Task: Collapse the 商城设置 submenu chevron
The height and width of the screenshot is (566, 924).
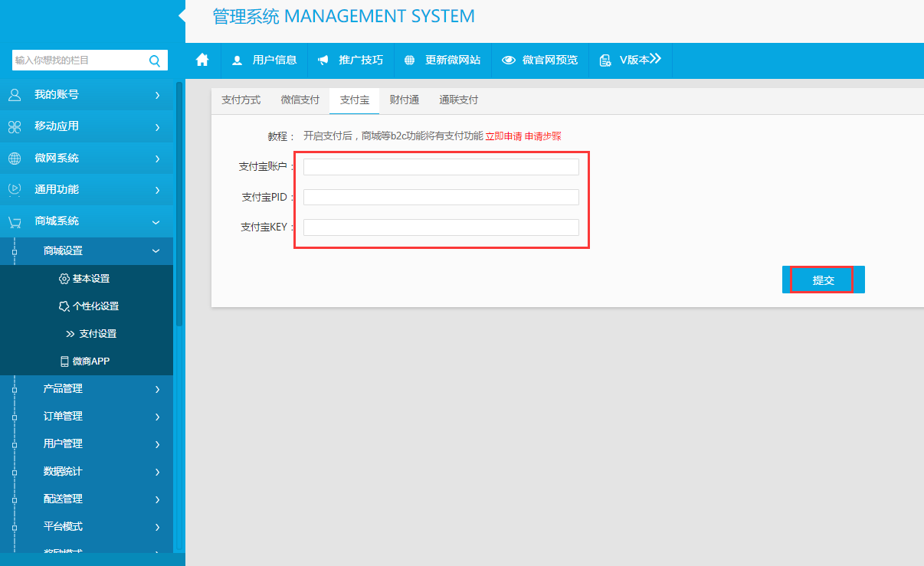Action: point(156,251)
